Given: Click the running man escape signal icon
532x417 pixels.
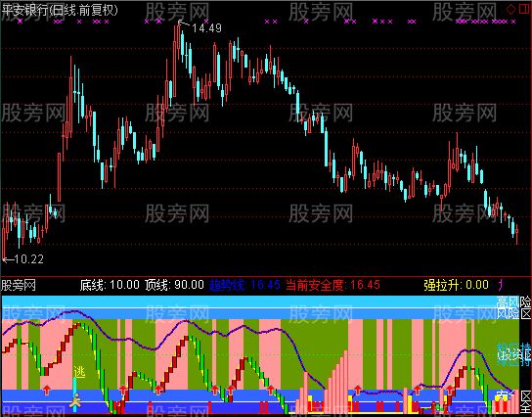Looking at the screenshot, I should 75,400.
